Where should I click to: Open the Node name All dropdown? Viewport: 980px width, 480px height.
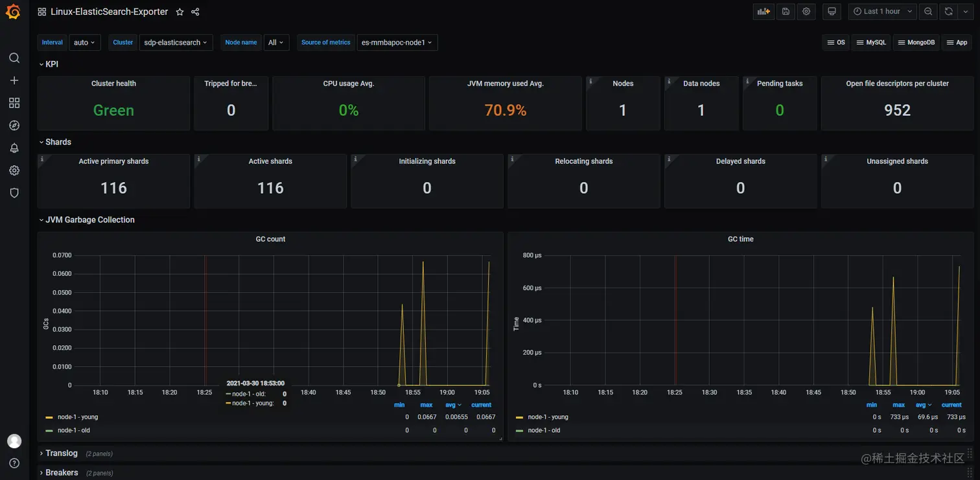(276, 42)
